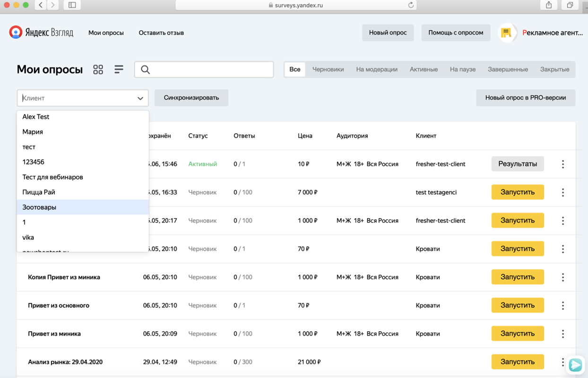This screenshot has height=378, width=588.
Task: Launch Привет из основного survey
Action: click(518, 305)
